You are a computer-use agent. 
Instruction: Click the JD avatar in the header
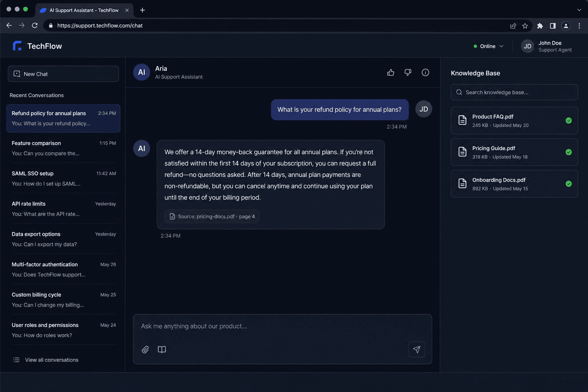tap(528, 46)
